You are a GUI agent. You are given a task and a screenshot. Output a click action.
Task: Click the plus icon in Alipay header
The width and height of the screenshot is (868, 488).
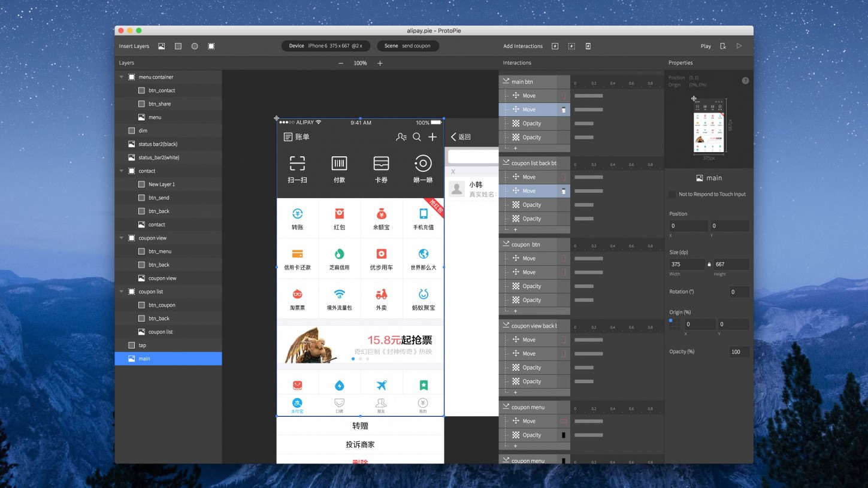tap(433, 137)
